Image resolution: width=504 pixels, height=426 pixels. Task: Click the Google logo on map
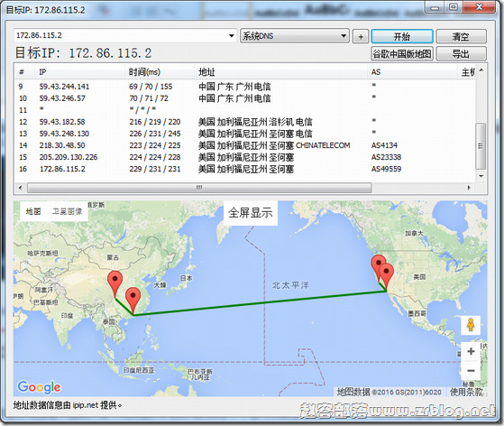click(x=39, y=387)
